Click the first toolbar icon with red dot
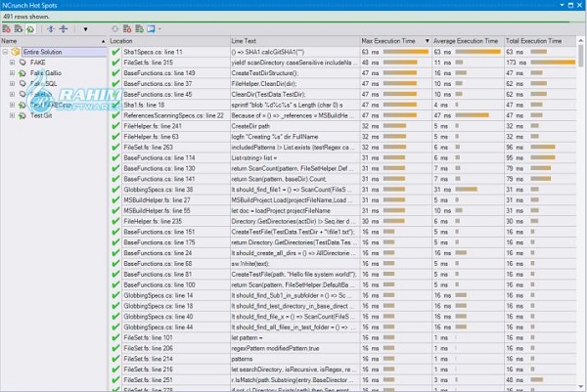Screen dimensions: 587x392 point(7,28)
